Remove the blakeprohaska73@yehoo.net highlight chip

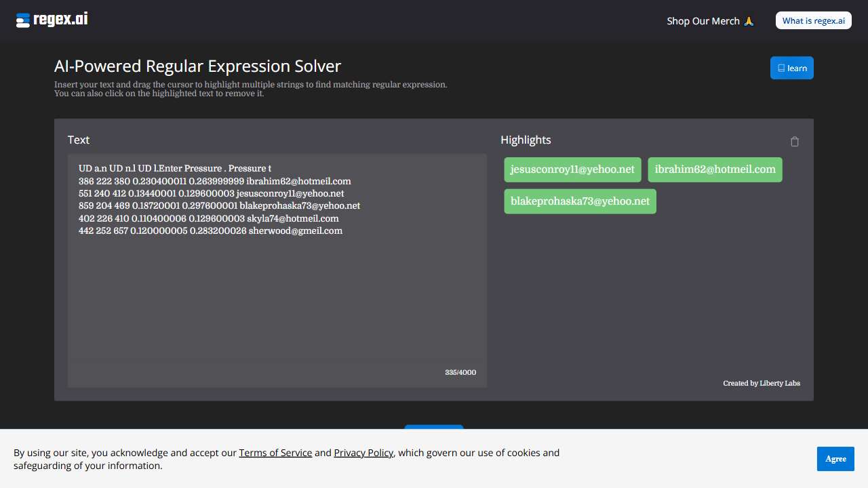click(x=580, y=201)
